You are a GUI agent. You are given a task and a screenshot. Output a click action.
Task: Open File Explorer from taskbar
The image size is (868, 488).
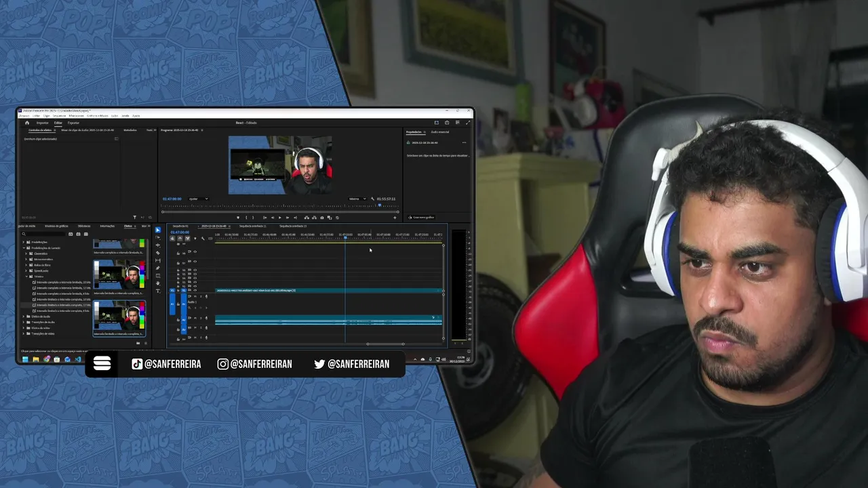(x=36, y=359)
